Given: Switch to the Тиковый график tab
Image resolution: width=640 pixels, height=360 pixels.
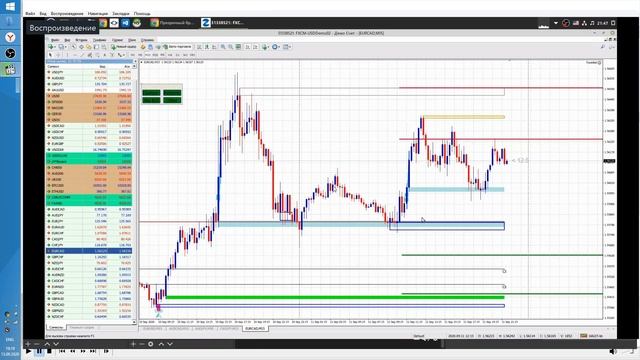Looking at the screenshot, I should click(x=82, y=327).
